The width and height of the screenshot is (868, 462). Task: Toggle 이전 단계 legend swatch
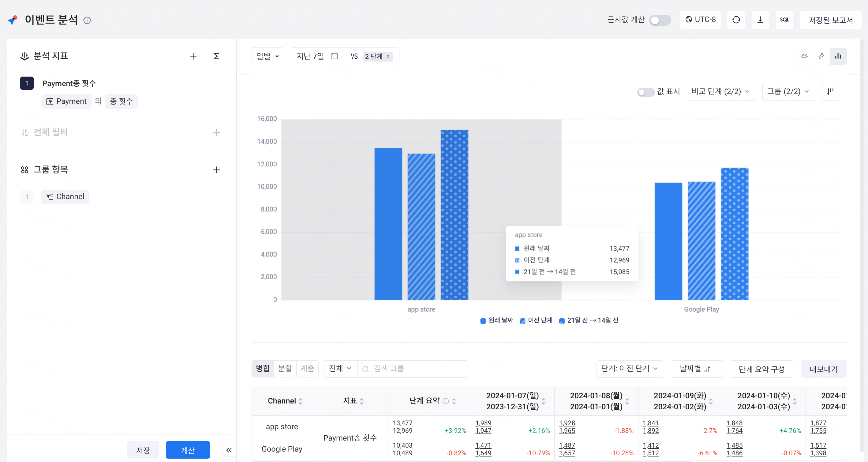click(522, 321)
